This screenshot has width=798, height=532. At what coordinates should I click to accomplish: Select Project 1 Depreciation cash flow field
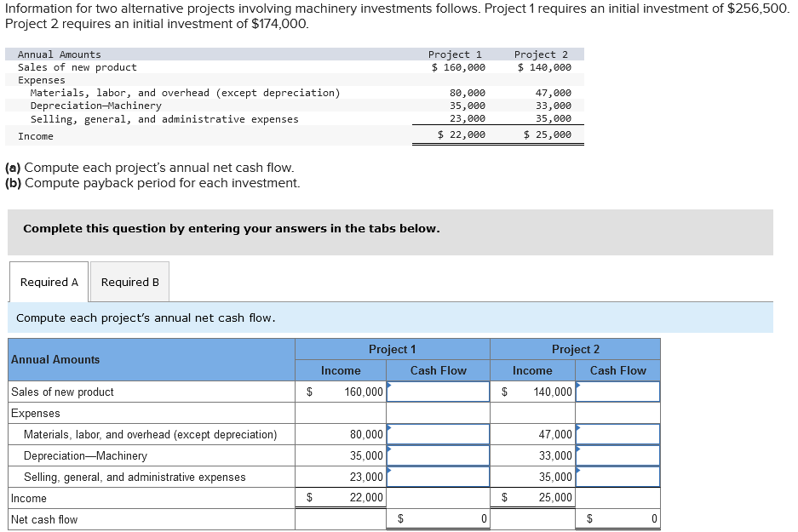pyautogui.click(x=439, y=455)
